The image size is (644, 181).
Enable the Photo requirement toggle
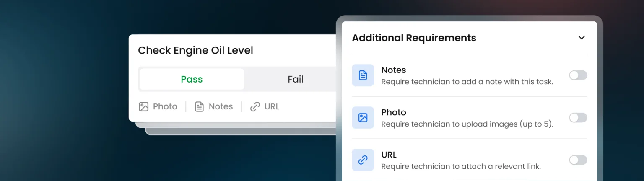click(x=578, y=118)
